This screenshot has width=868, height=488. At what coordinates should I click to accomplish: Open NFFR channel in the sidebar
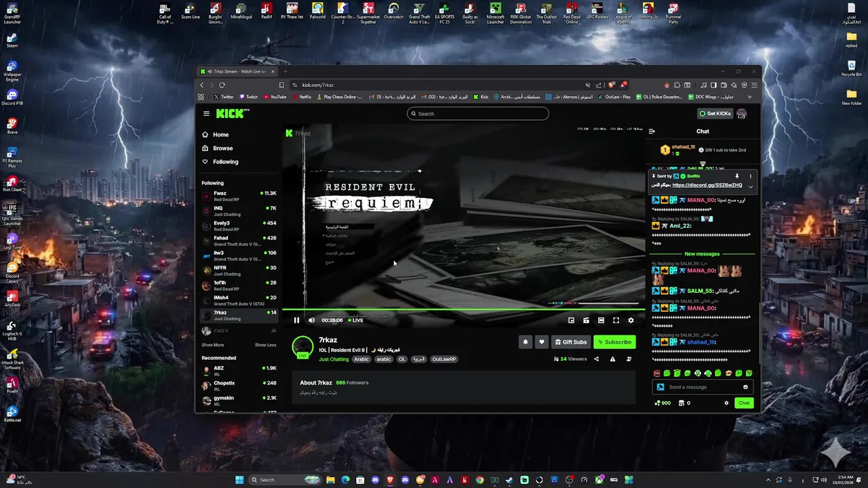point(239,270)
